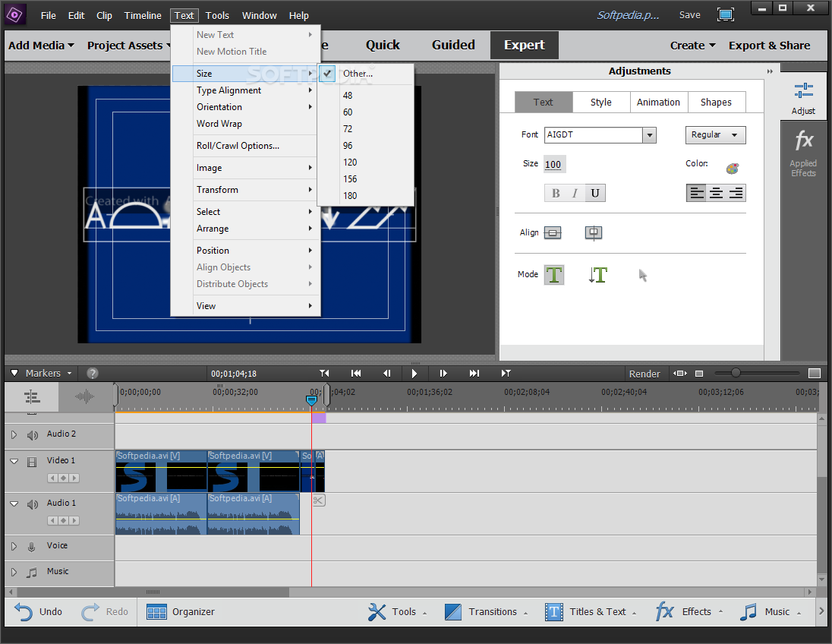Switch to the Shapes tab
The height and width of the screenshot is (644, 832).
click(x=717, y=102)
